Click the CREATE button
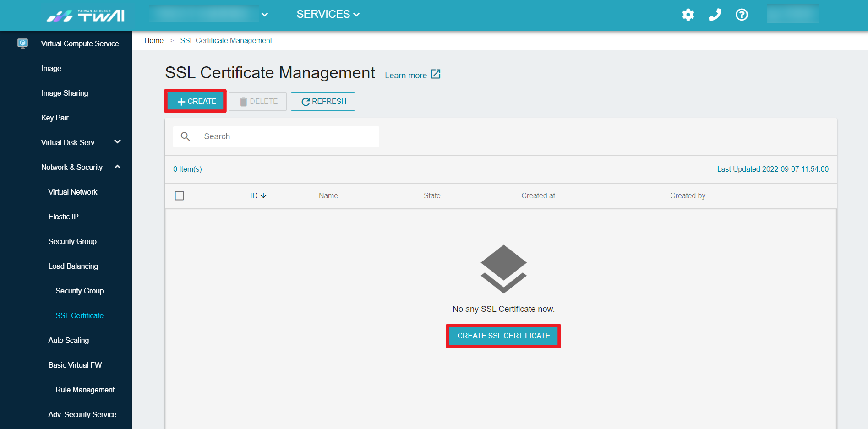868x429 pixels. 196,101
